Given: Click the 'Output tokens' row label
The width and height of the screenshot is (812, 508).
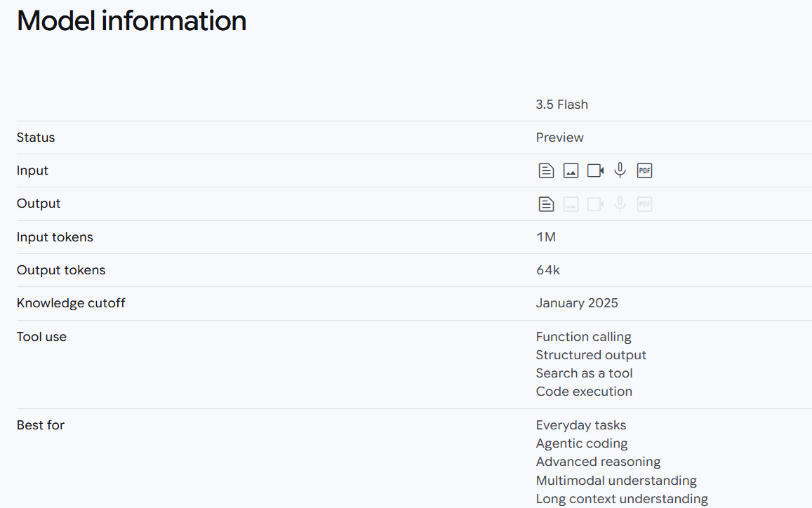Looking at the screenshot, I should (61, 270).
